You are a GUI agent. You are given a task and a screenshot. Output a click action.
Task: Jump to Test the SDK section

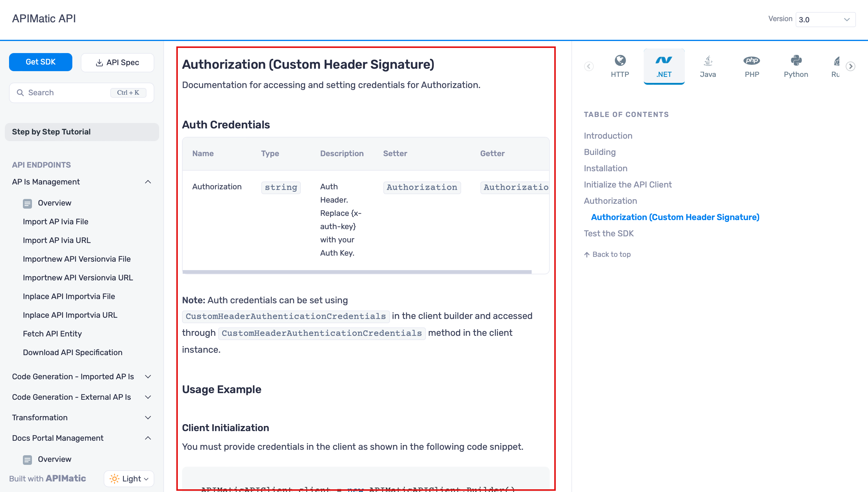click(x=609, y=234)
